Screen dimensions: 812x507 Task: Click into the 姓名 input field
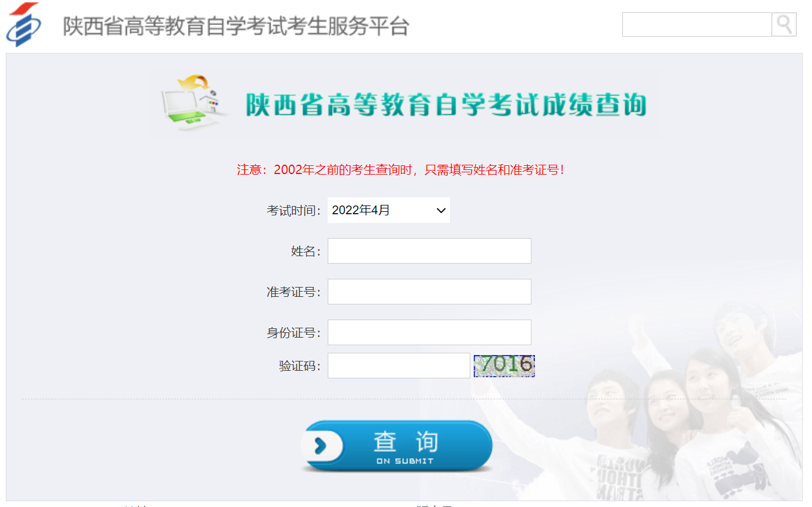coord(430,251)
